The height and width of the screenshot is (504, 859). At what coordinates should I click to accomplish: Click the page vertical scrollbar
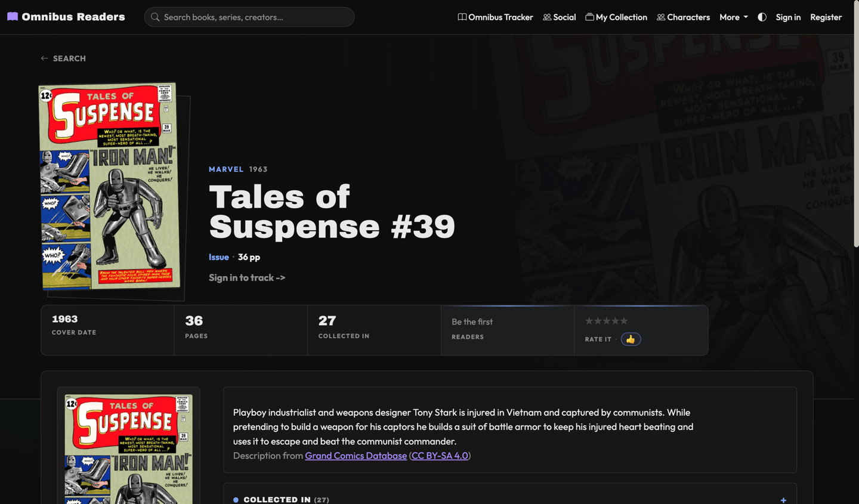click(x=856, y=124)
